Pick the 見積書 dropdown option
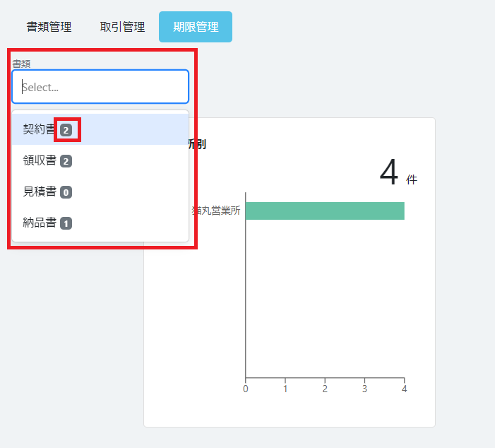The width and height of the screenshot is (495, 448). [40, 192]
